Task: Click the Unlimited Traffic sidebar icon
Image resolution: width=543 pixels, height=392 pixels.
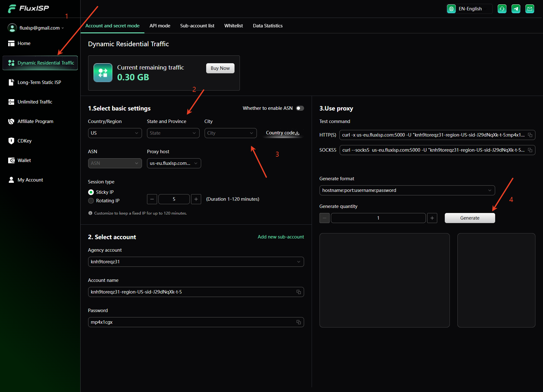Action: (11, 102)
